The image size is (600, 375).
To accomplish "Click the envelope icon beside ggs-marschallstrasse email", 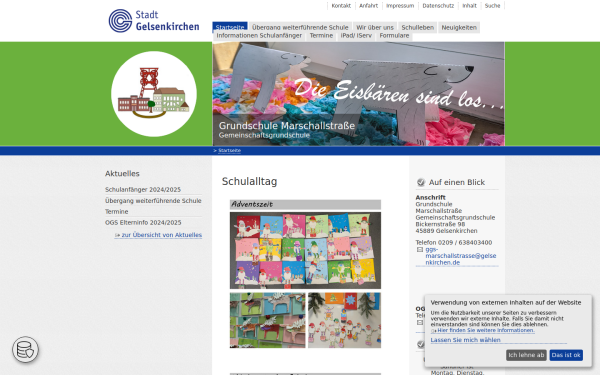I will [x=420, y=249].
